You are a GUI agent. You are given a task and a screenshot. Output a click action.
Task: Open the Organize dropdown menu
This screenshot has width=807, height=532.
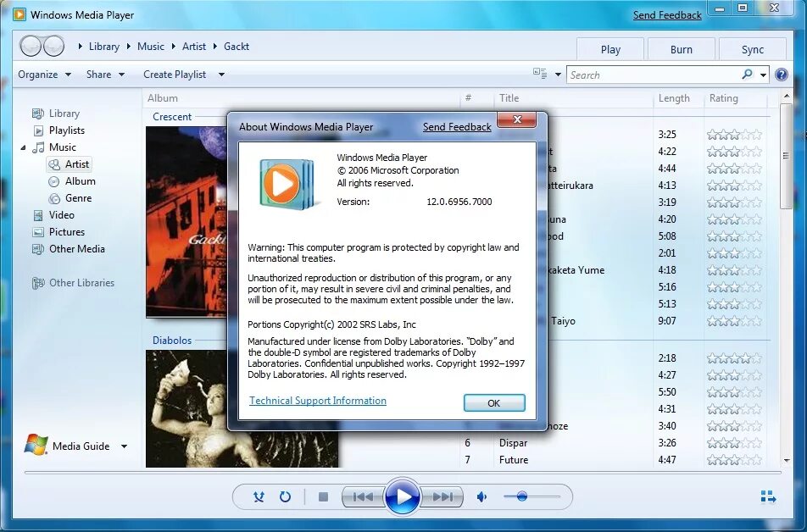coord(44,75)
